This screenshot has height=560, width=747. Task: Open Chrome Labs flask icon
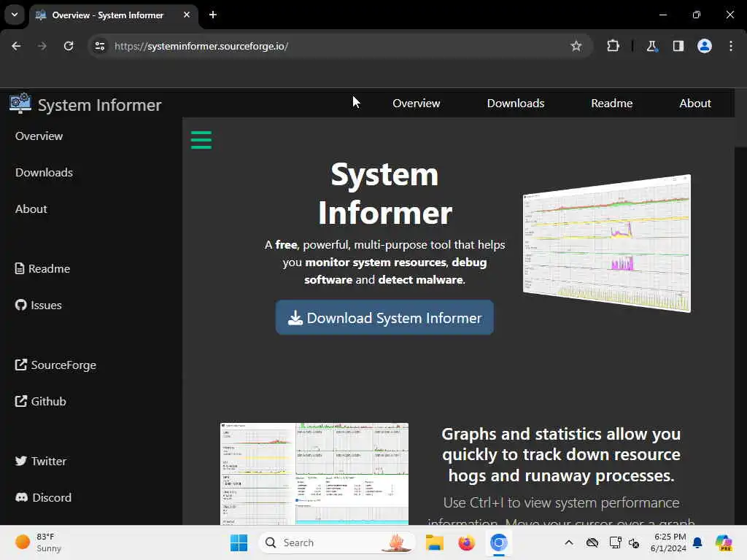651,46
